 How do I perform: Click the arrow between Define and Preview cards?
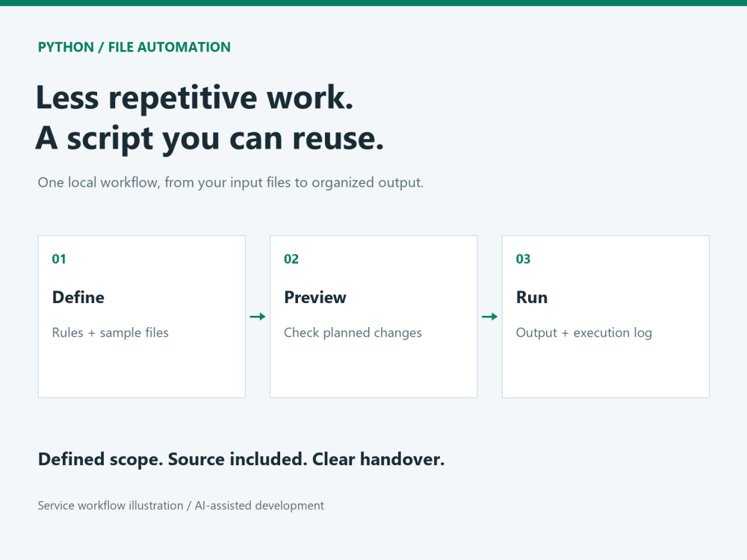258,317
